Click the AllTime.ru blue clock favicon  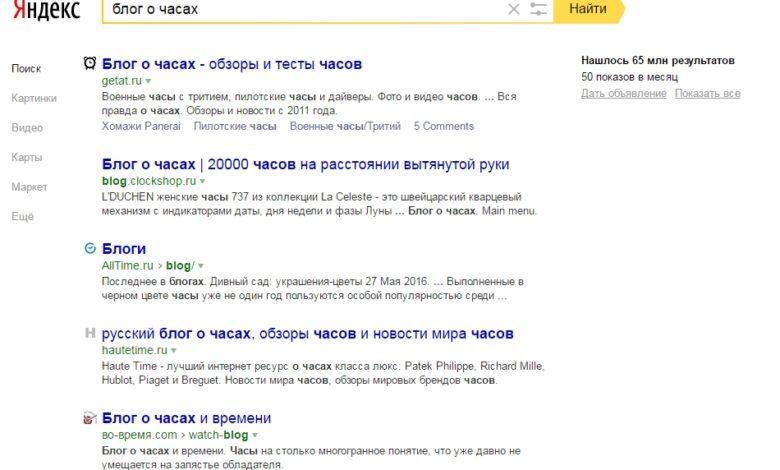pos(90,248)
